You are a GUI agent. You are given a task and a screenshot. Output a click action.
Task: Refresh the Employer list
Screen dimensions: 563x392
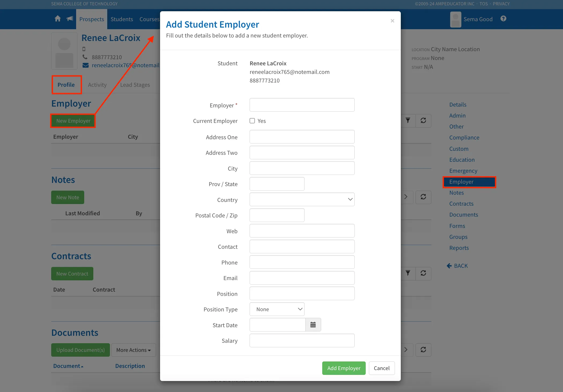[423, 120]
